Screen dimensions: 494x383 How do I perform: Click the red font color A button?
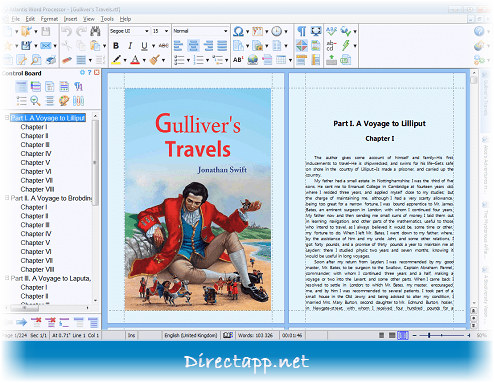coord(135,60)
